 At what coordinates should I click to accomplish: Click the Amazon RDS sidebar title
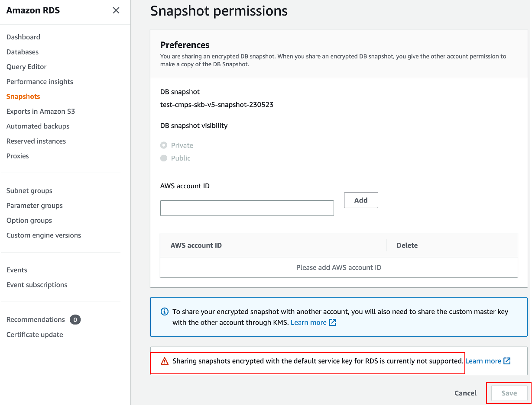coord(33,10)
